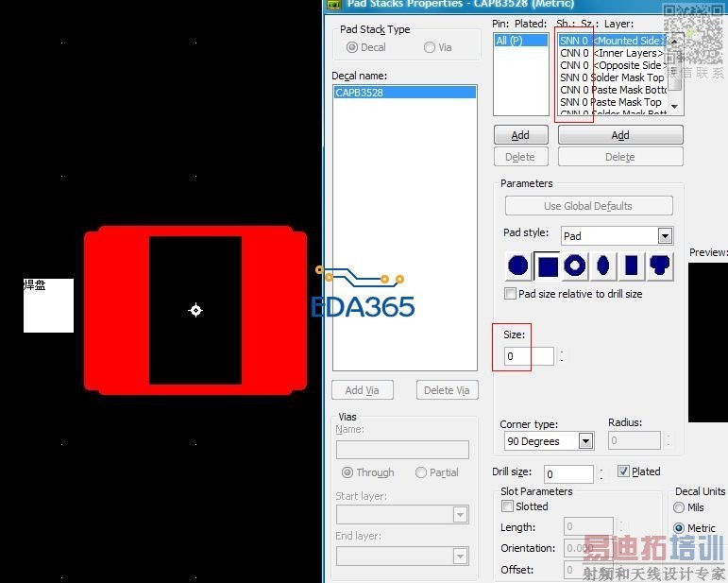Image resolution: width=728 pixels, height=583 pixels.
Task: Select the Mils decal units radio
Action: (679, 507)
